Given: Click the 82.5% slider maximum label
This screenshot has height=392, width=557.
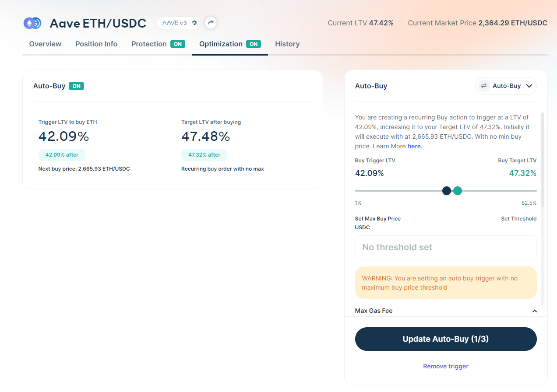Looking at the screenshot, I should 529,203.
